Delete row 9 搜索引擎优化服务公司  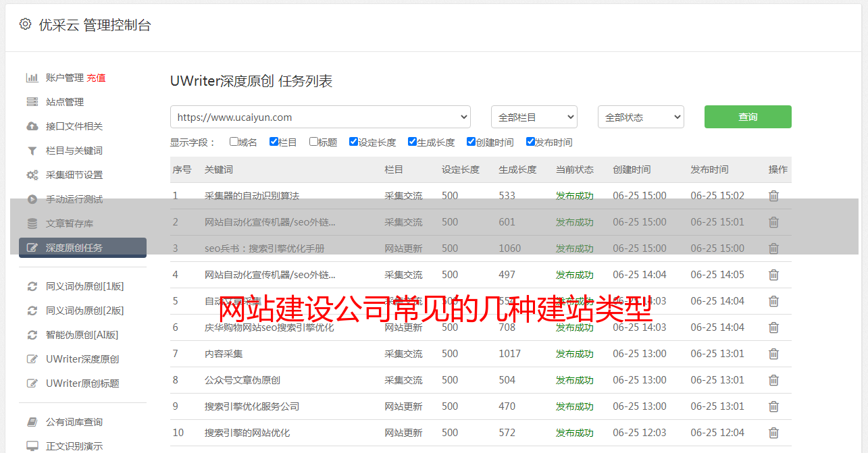tap(773, 406)
